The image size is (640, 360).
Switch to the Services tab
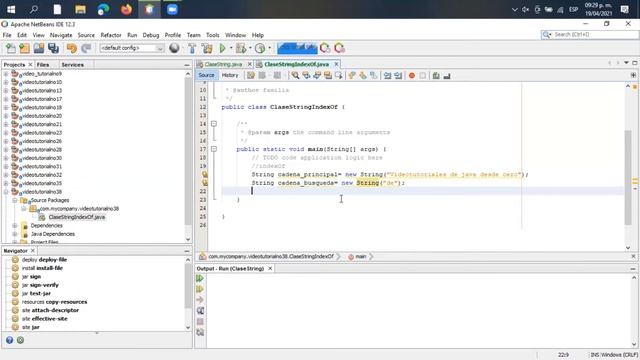click(72, 64)
